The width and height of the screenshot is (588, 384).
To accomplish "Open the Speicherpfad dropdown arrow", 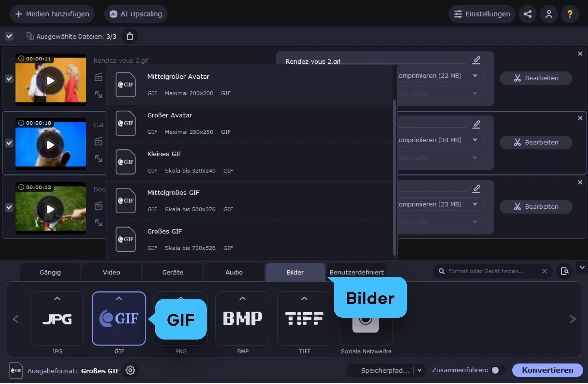I will point(420,371).
